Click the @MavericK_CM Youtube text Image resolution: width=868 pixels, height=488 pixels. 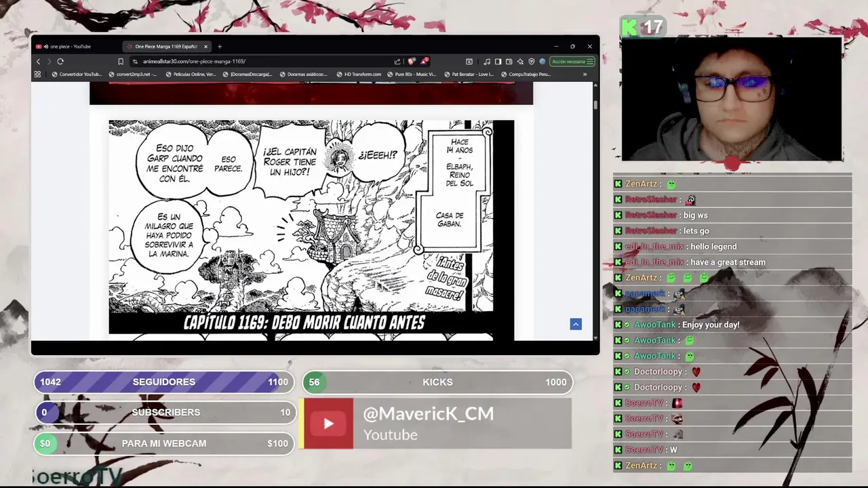429,424
